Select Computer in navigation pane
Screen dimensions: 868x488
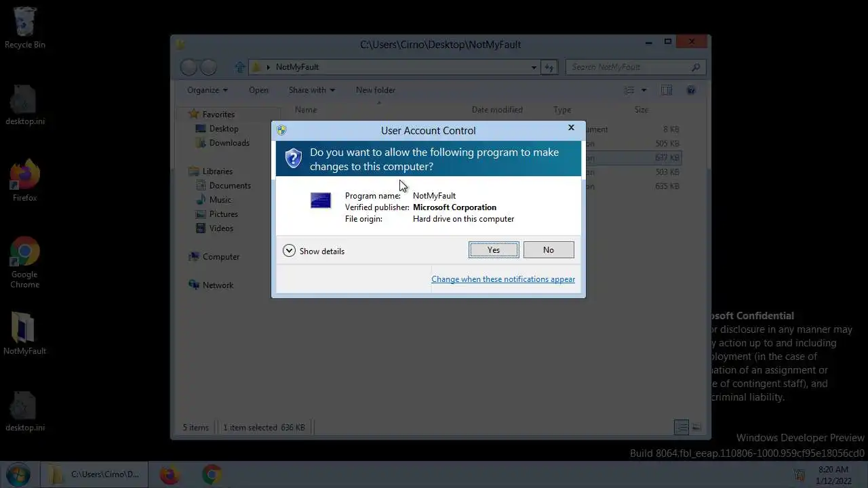(214, 257)
